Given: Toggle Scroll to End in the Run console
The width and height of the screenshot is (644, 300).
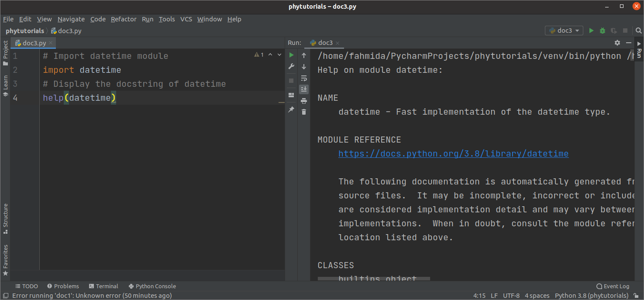Looking at the screenshot, I should (304, 89).
